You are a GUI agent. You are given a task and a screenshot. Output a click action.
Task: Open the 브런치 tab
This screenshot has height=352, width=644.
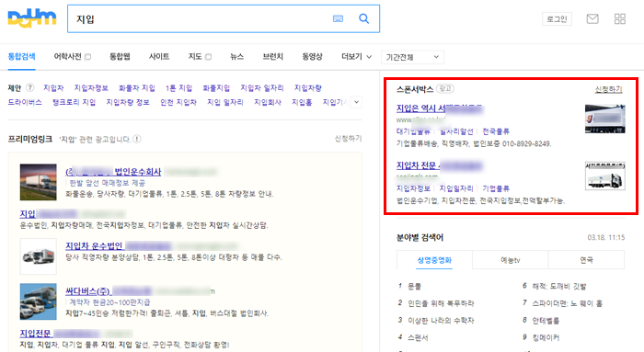click(273, 57)
